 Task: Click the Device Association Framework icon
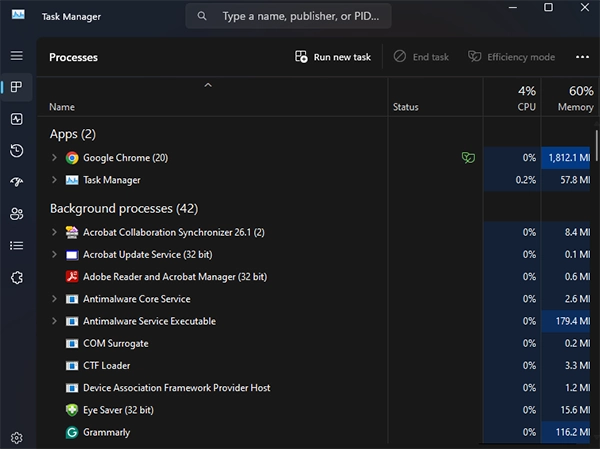(72, 388)
